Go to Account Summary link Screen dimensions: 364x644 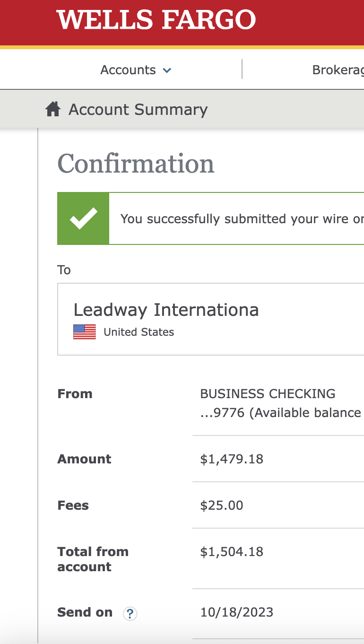pos(138,110)
